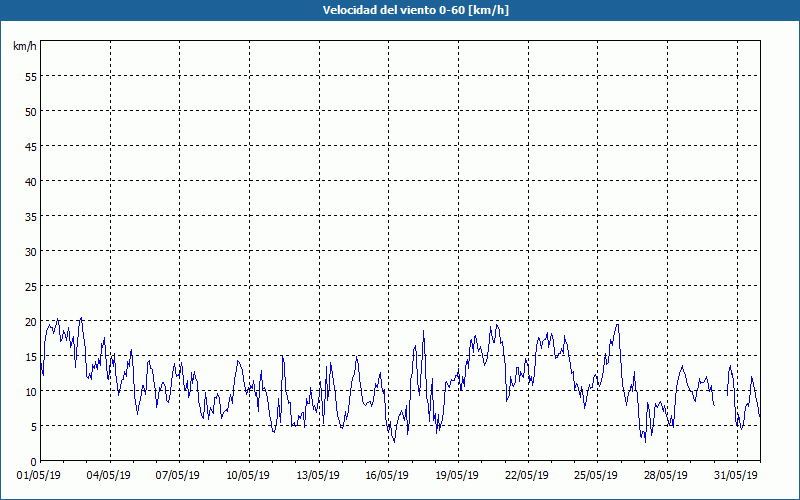Click the 'km/h' axis unit label
Image resolution: width=800 pixels, height=500 pixels.
coord(25,46)
